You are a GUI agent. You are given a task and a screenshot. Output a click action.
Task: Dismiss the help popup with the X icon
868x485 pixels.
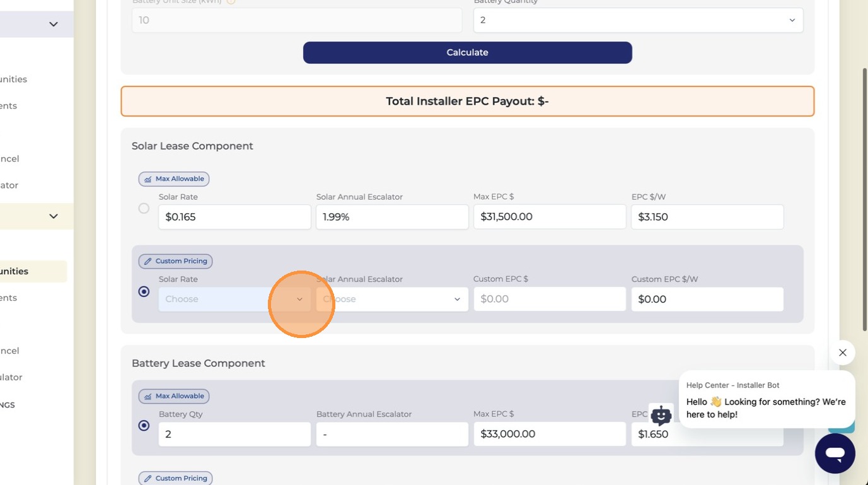843,353
